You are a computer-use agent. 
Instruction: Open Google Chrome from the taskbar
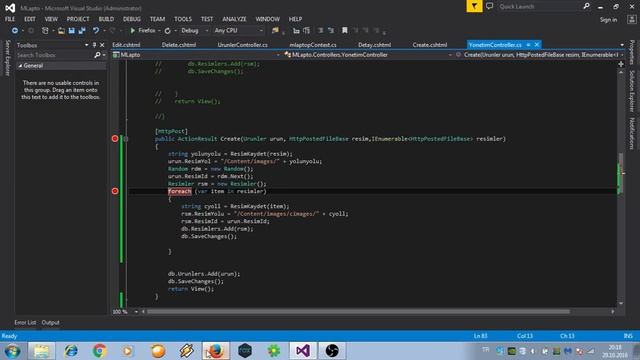pyautogui.click(x=99, y=351)
